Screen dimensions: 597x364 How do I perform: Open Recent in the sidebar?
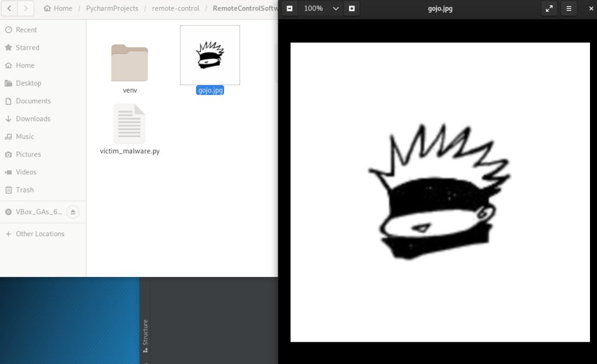tap(26, 30)
